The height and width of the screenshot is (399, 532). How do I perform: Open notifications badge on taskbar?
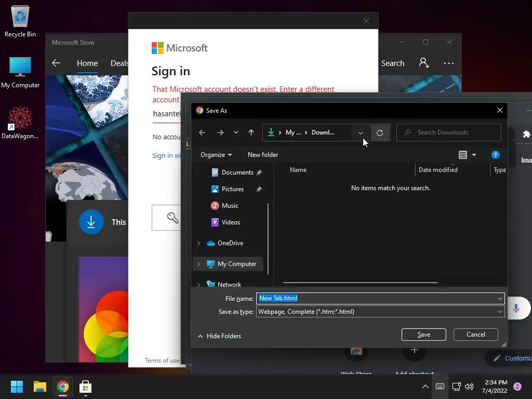[517, 387]
